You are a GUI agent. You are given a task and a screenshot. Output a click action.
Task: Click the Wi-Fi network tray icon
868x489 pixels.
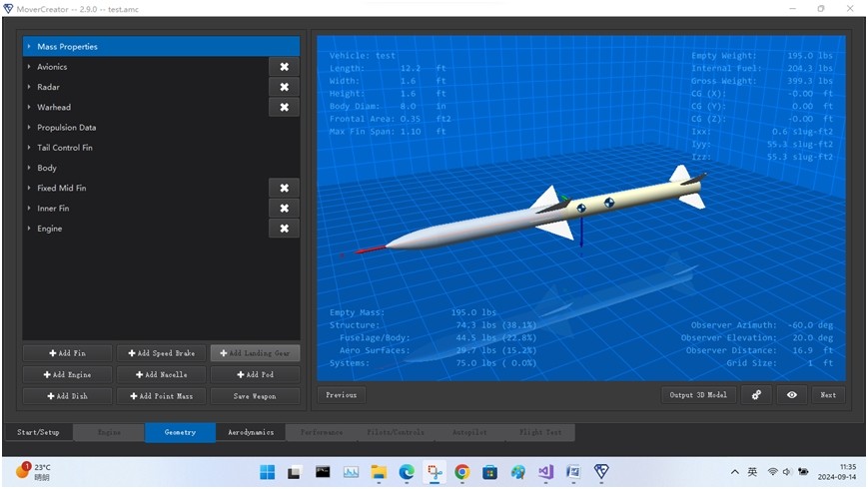pos(772,472)
